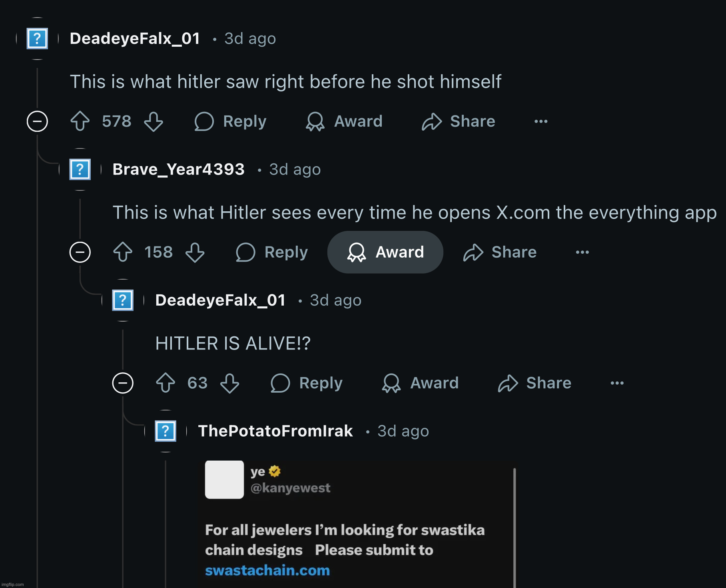The height and width of the screenshot is (588, 726).
Task: Upvote the 578-point DeadeyeFalx_01 comment
Action: click(80, 121)
